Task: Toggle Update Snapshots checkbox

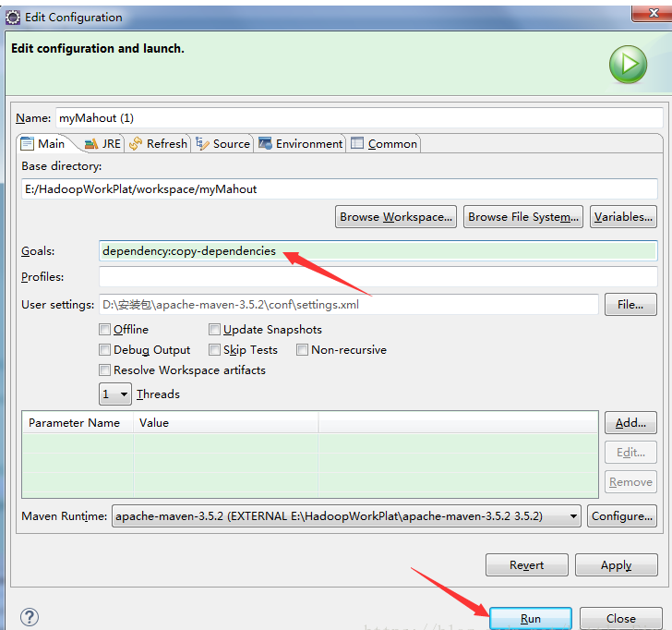Action: [x=214, y=330]
